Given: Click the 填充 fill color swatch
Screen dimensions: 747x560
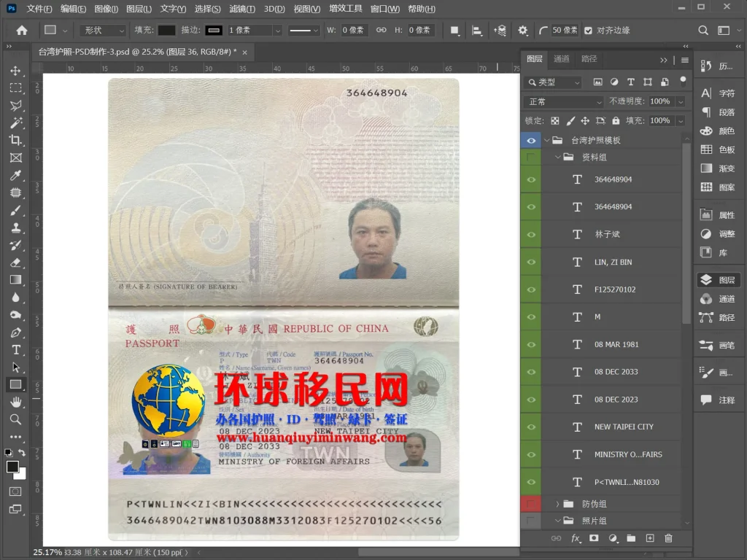Looking at the screenshot, I should click(x=167, y=31).
